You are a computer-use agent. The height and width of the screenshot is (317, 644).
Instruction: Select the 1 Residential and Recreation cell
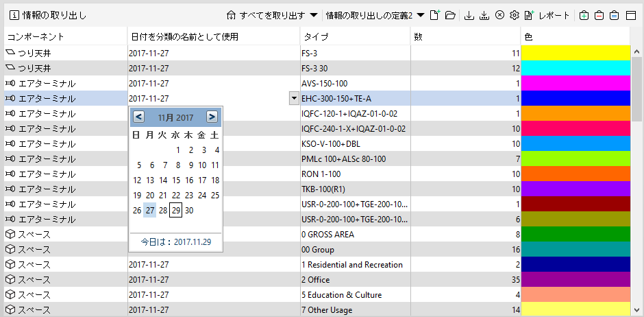coord(356,264)
